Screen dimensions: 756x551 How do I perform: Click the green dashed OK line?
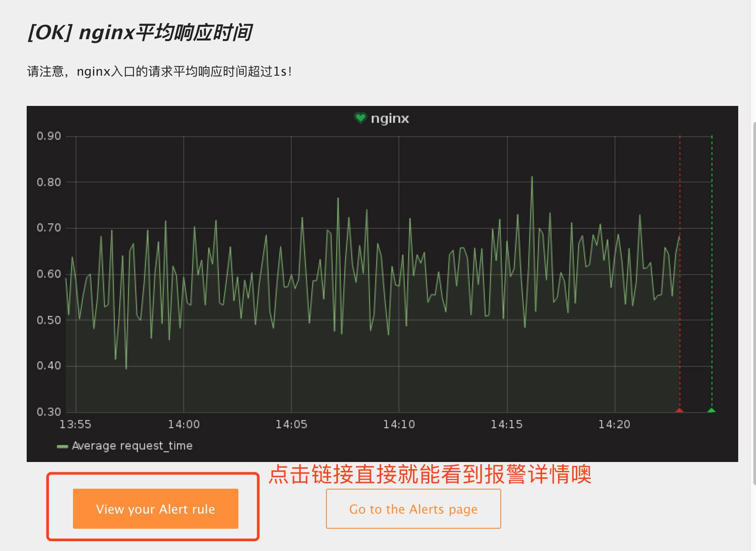[x=712, y=271]
